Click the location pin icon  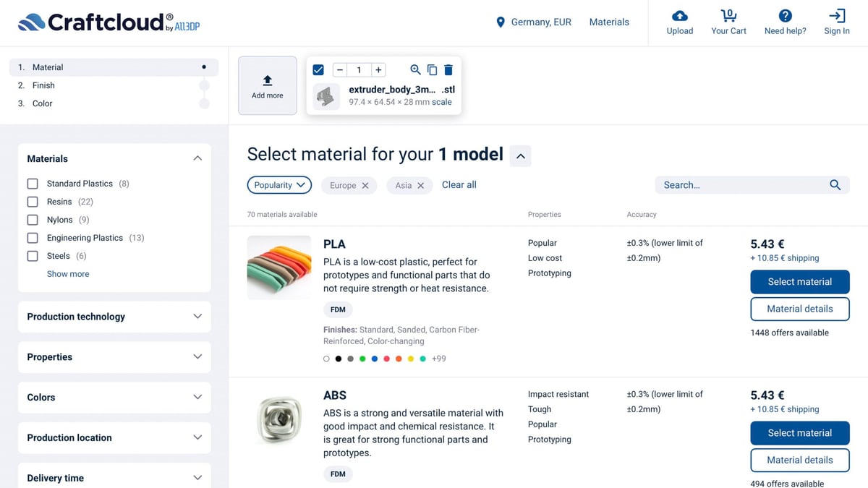coord(501,22)
